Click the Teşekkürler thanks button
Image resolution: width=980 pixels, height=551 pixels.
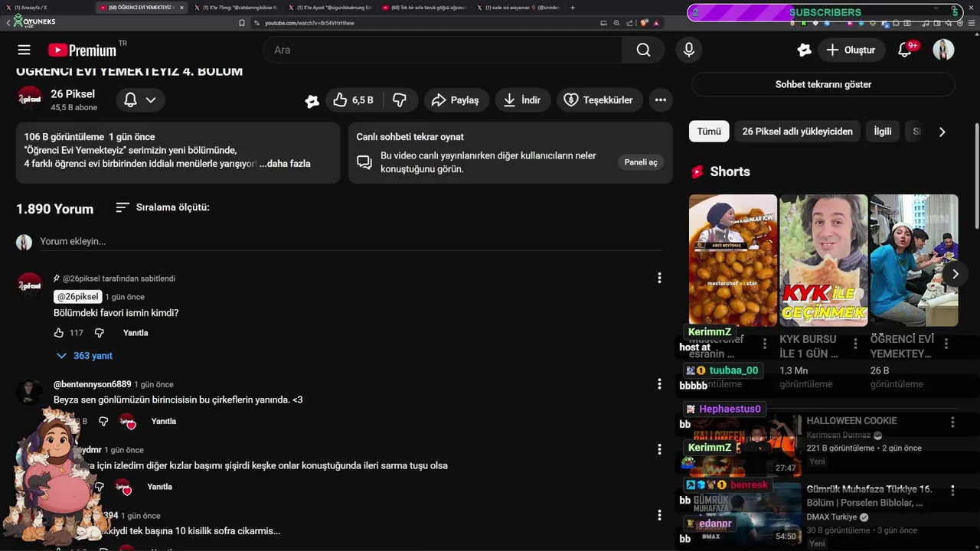pyautogui.click(x=599, y=100)
